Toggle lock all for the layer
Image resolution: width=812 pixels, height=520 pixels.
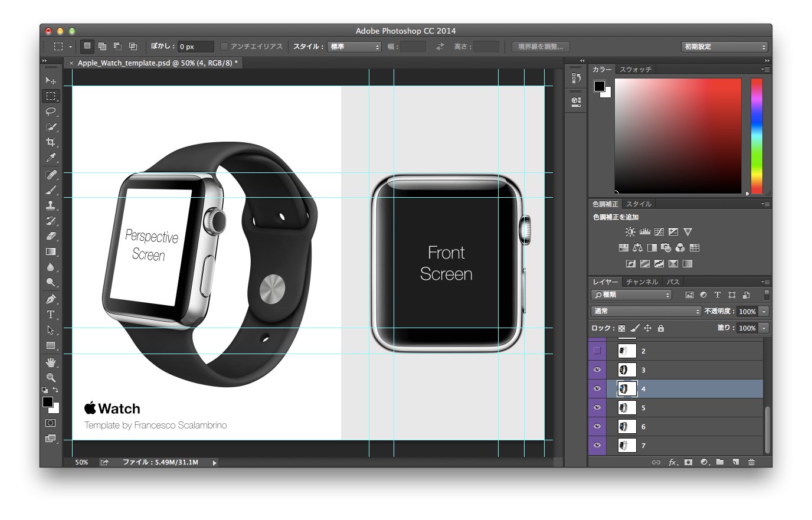coord(661,328)
